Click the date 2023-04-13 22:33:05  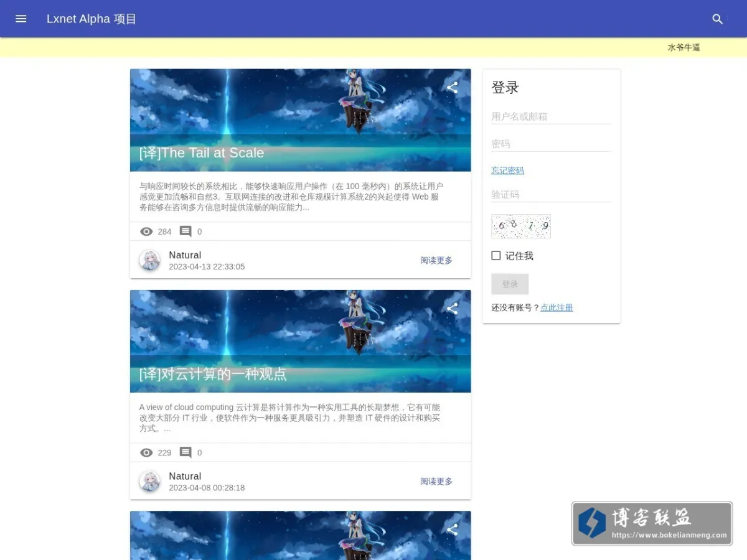pos(207,266)
